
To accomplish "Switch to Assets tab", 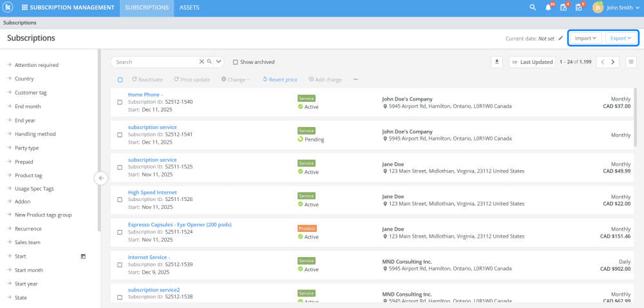I will pyautogui.click(x=189, y=8).
